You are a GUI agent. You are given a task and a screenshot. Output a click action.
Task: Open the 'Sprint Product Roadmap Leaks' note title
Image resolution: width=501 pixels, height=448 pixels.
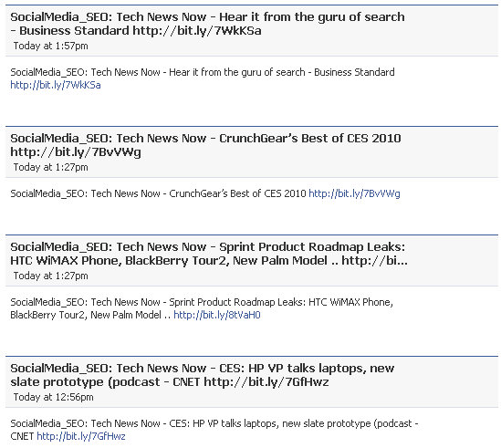[x=209, y=254]
